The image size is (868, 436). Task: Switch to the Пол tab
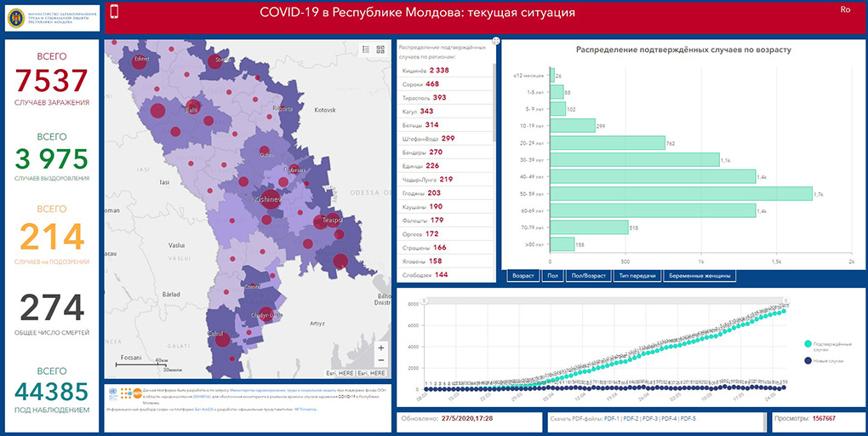point(552,276)
